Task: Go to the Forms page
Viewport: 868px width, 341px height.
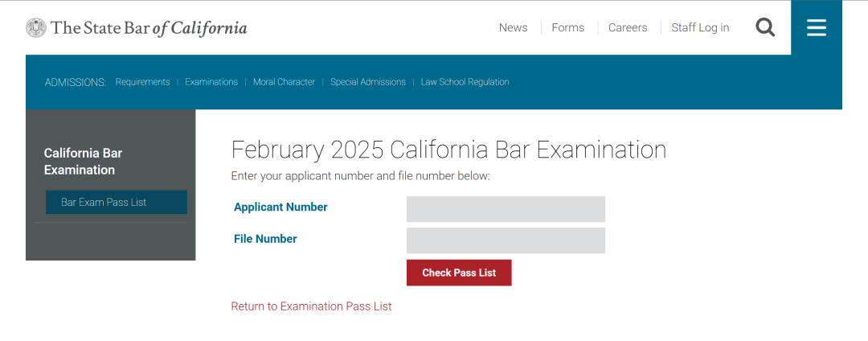Action: coord(568,27)
